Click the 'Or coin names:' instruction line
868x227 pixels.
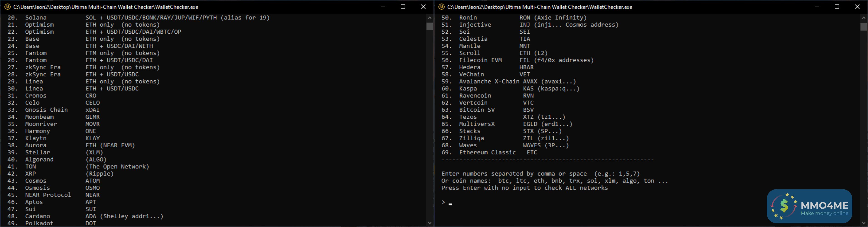pyautogui.click(x=555, y=180)
